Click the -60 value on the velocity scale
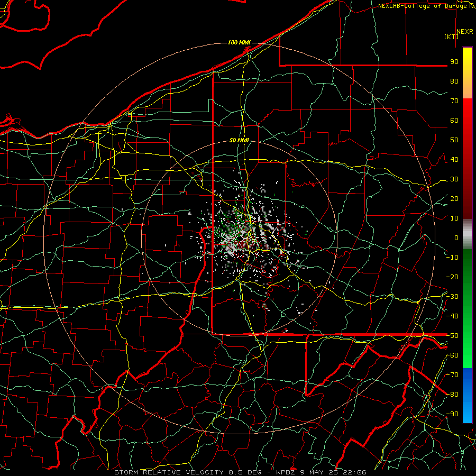Viewport: 476px width, 476px height. (x=452, y=355)
